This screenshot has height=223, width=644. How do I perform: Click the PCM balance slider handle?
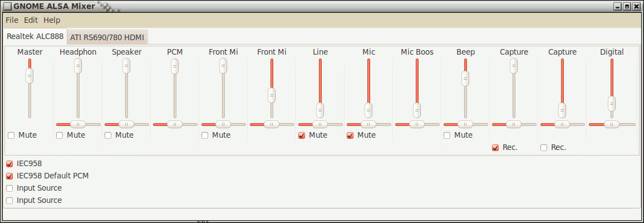coord(175,124)
